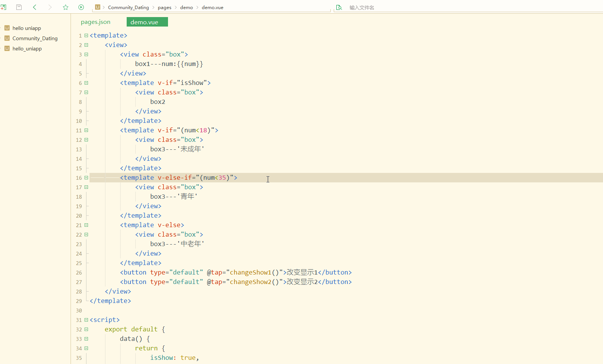The height and width of the screenshot is (364, 603).
Task: Click the changeShow2() handler text
Action: [x=254, y=282]
